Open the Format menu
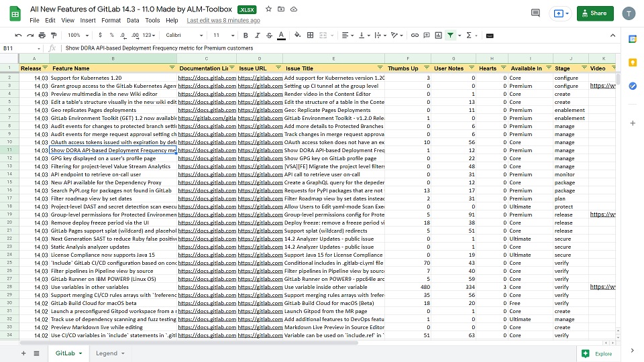 111,21
